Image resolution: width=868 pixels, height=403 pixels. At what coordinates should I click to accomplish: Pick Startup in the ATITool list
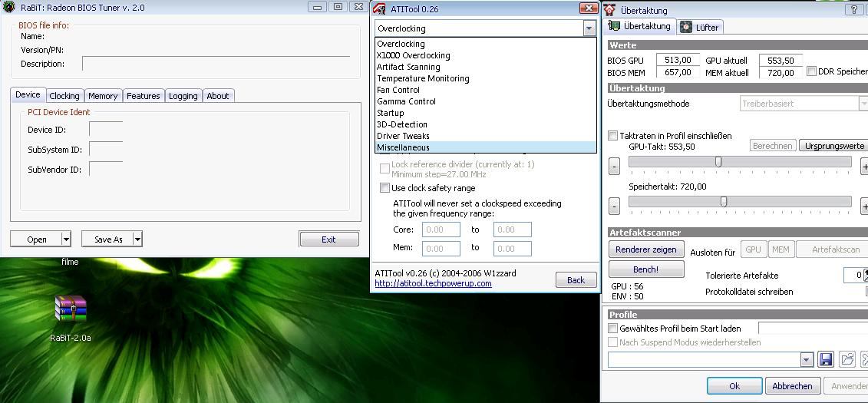pyautogui.click(x=486, y=113)
